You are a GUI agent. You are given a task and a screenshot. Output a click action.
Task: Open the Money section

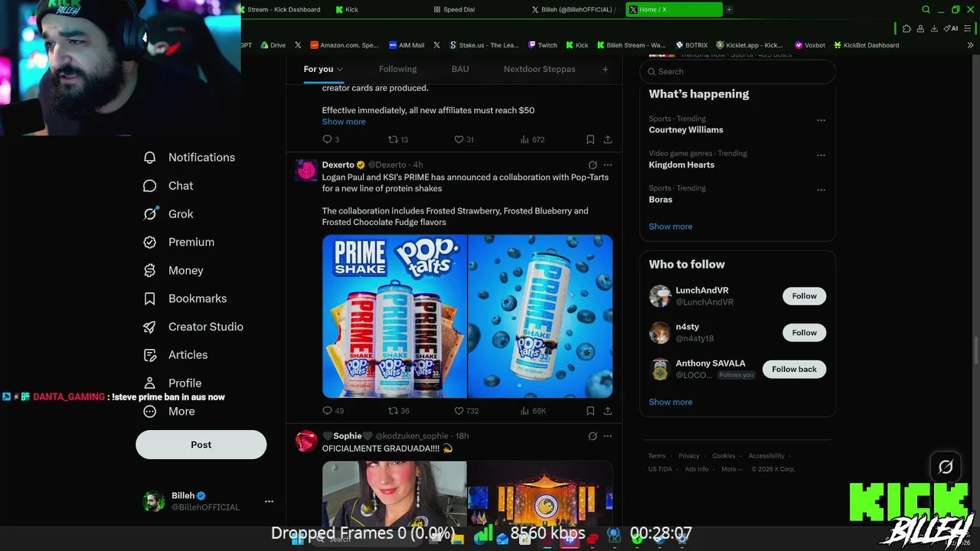coord(174,270)
